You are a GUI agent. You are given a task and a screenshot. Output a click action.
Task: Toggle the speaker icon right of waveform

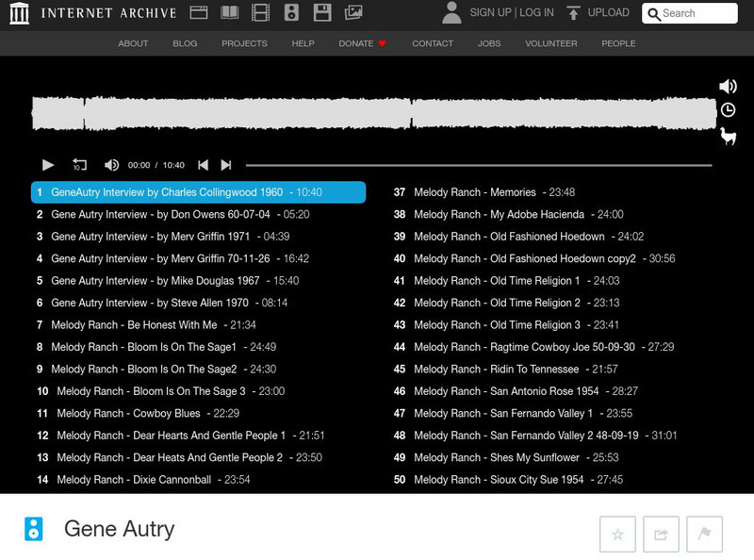click(x=728, y=87)
